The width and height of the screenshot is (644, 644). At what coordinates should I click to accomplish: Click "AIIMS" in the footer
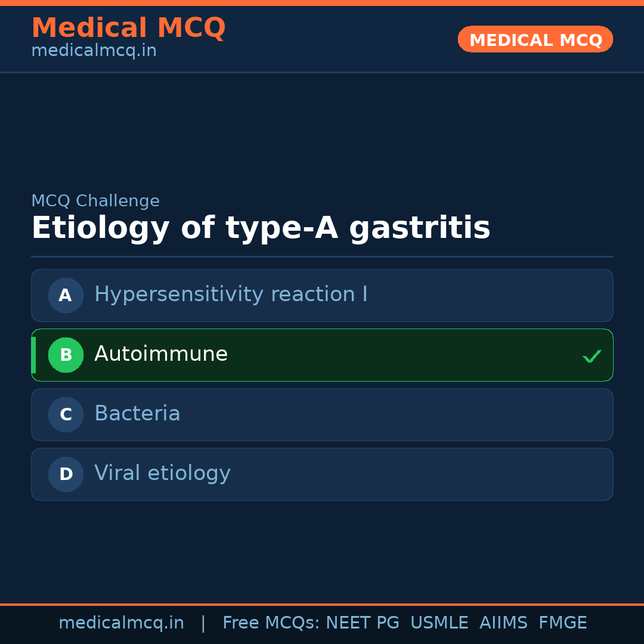[x=503, y=623]
